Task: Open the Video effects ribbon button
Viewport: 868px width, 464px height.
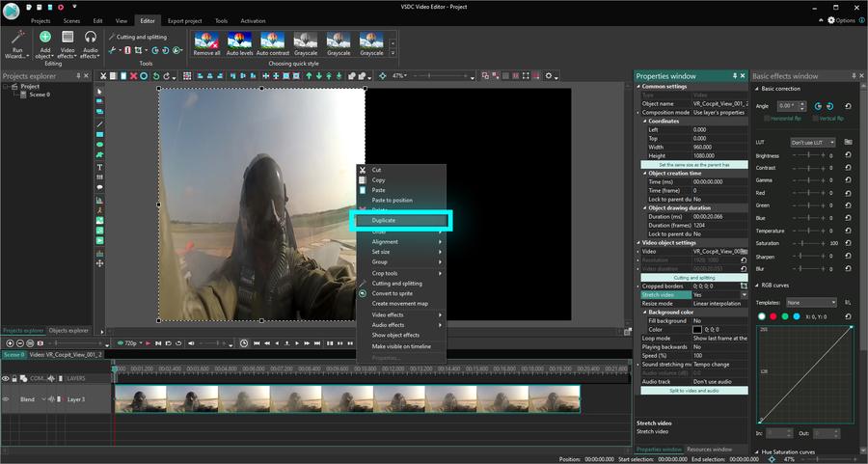Action: (68, 44)
